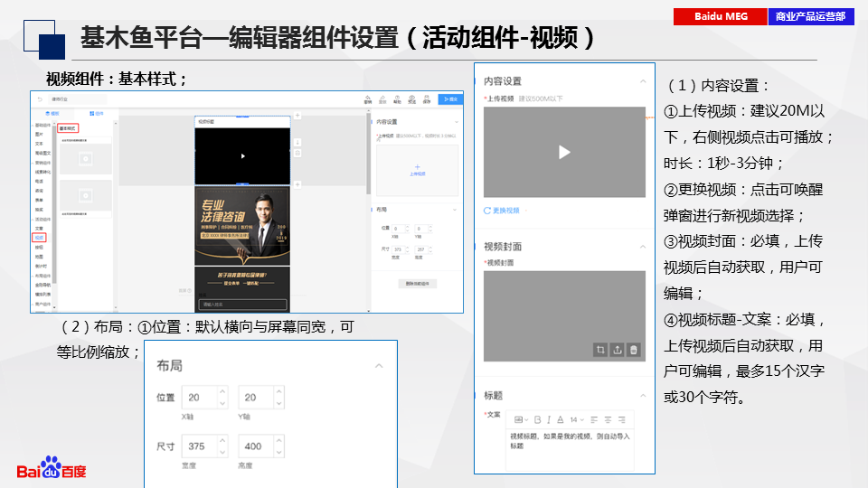Click the back arrow in editor header

point(40,99)
